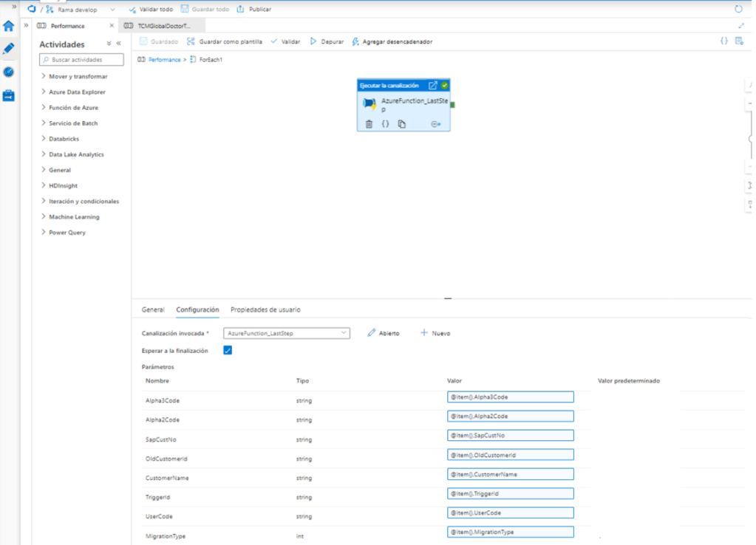
Task: Click the Buscar actividades search field
Action: (x=81, y=59)
